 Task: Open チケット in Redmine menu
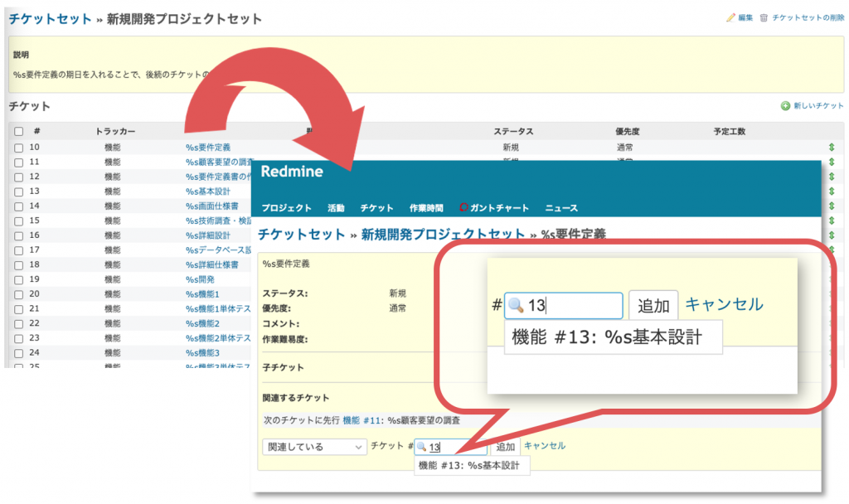coord(377,208)
